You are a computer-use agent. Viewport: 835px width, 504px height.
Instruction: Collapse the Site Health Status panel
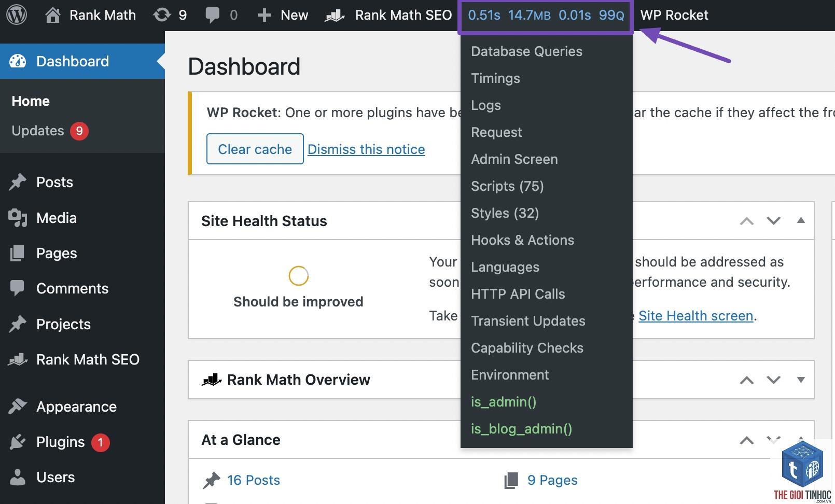801,220
